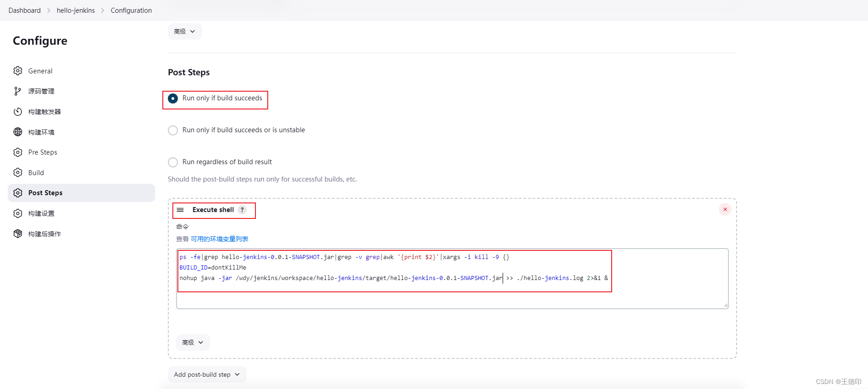
Task: Go to Pre Steps section
Action: (x=81, y=152)
